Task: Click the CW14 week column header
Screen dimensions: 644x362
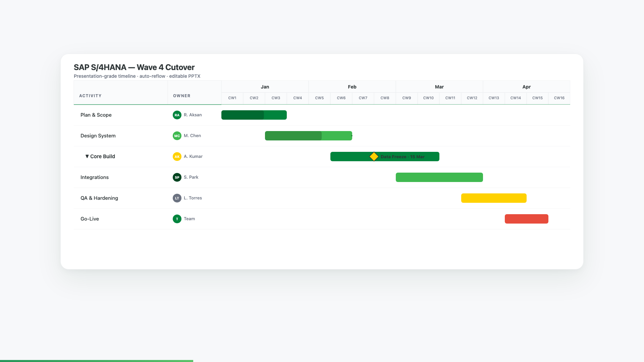Action: point(516,98)
